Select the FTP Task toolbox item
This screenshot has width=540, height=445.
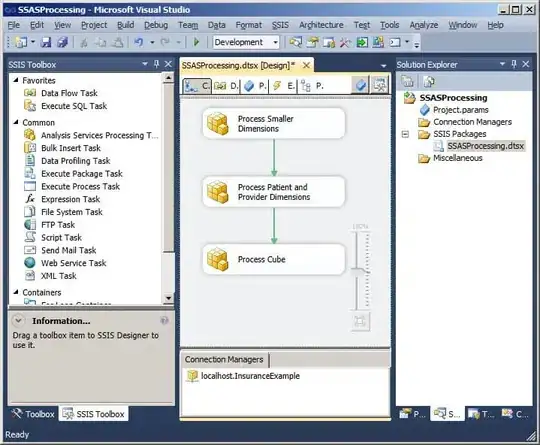[x=50, y=225]
